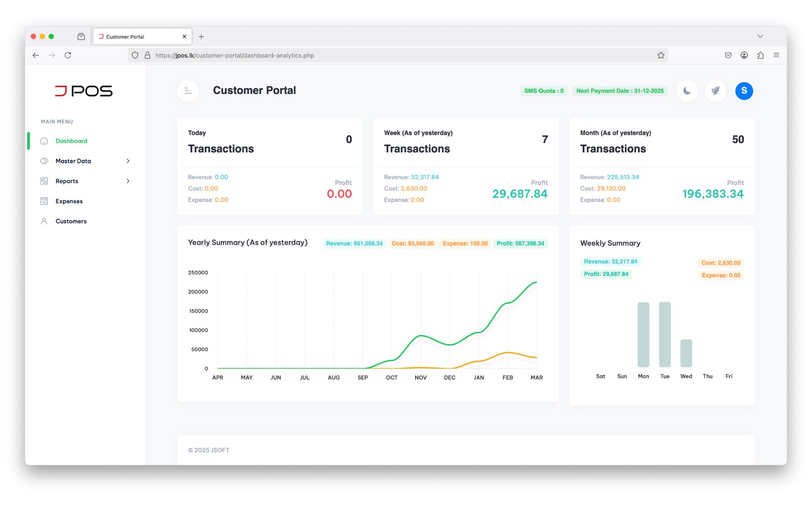Viewport: 812px width, 508px height.
Task: Click the Next Payment Date badge
Action: coord(620,91)
